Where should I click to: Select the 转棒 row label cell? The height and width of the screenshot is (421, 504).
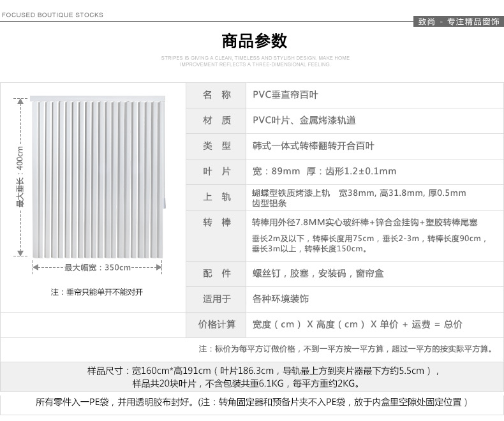point(216,223)
